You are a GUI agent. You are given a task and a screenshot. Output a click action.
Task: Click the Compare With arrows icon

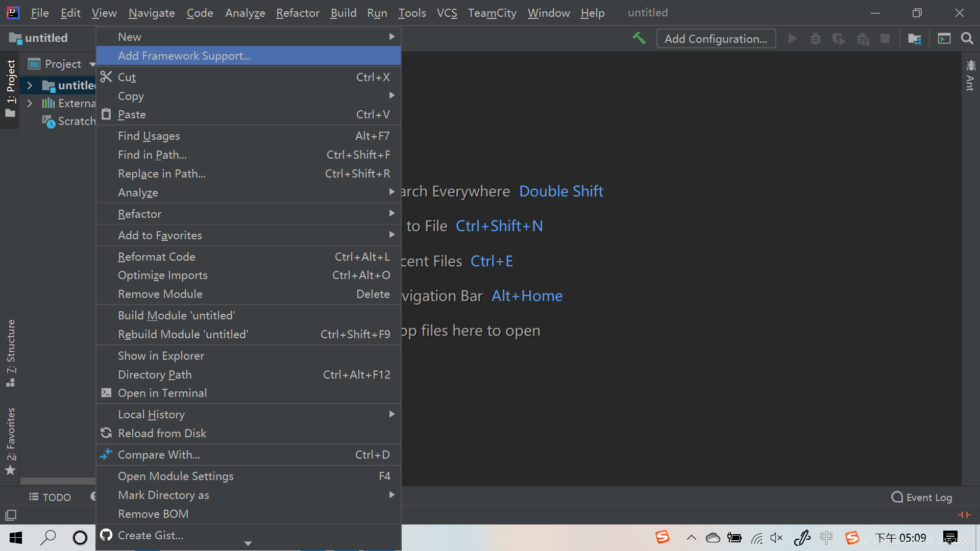(106, 454)
